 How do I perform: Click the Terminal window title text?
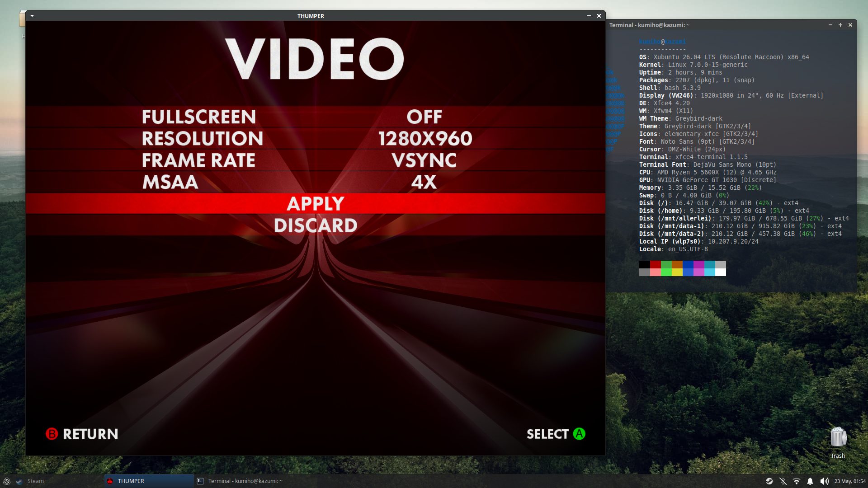pos(649,25)
